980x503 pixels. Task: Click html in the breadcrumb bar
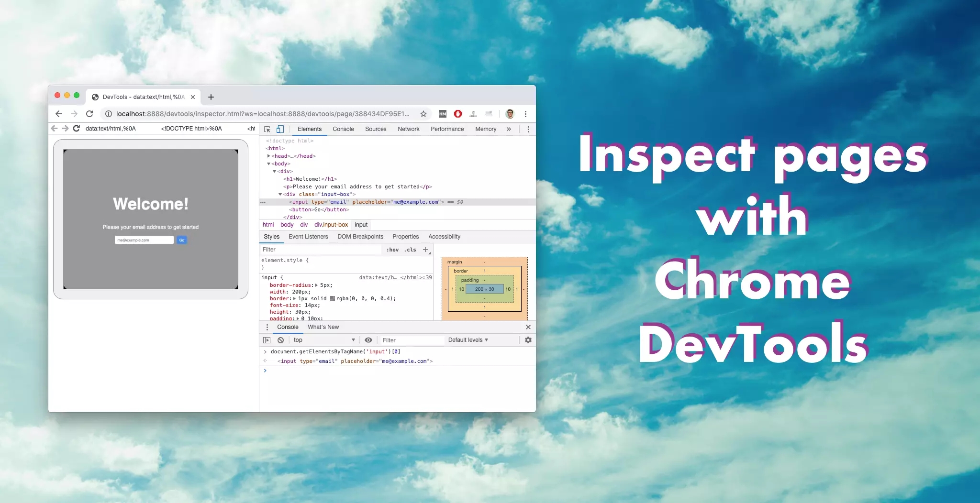click(x=268, y=225)
